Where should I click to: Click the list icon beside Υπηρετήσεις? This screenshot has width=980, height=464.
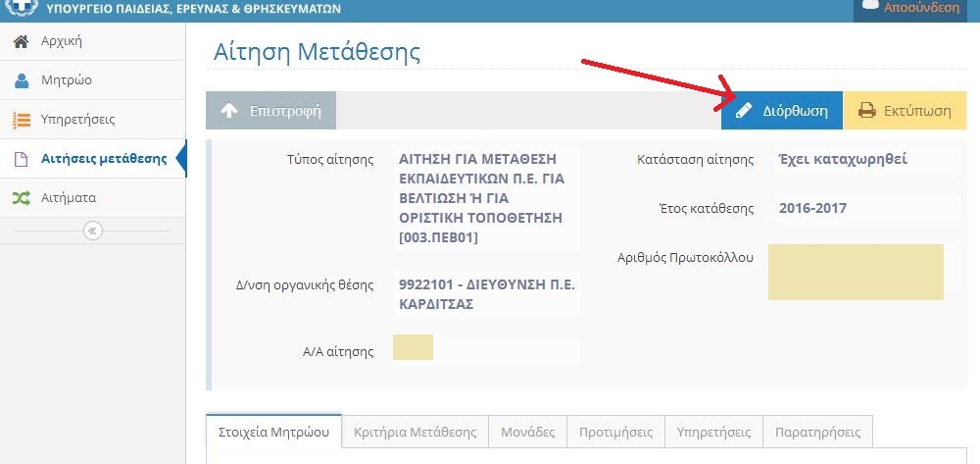(21, 120)
